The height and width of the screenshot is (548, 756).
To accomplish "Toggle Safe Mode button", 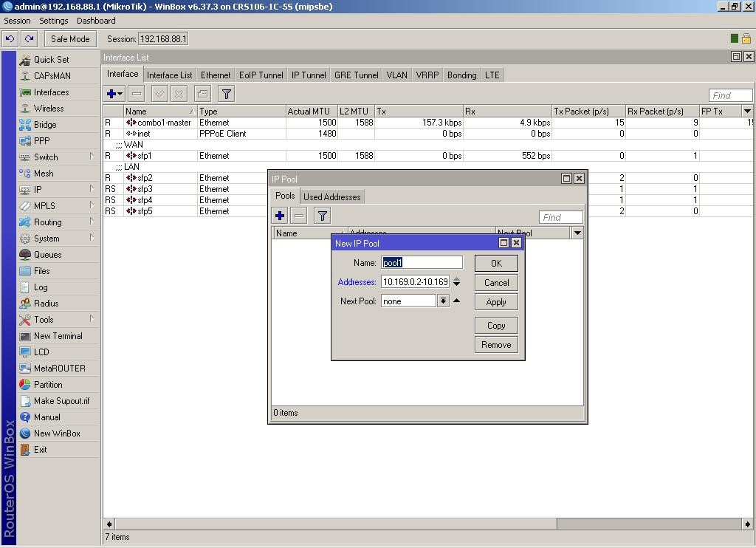I will (x=70, y=39).
